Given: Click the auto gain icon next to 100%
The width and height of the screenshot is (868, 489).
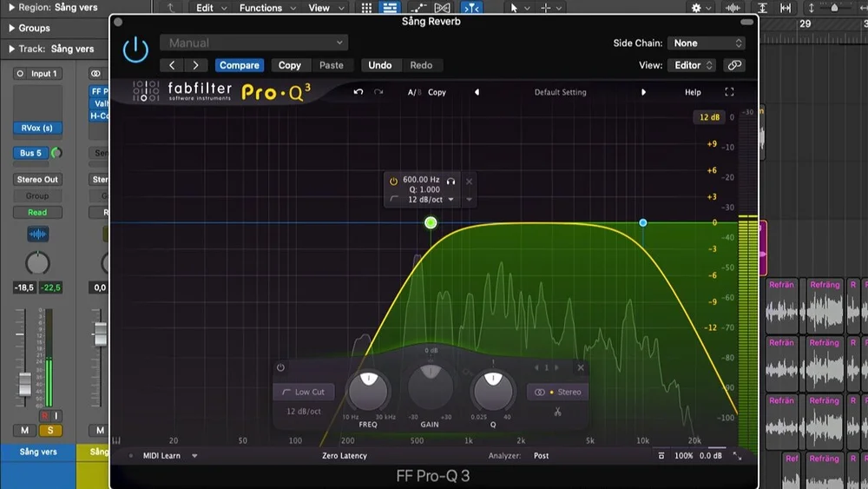Looking at the screenshot, I should point(661,456).
